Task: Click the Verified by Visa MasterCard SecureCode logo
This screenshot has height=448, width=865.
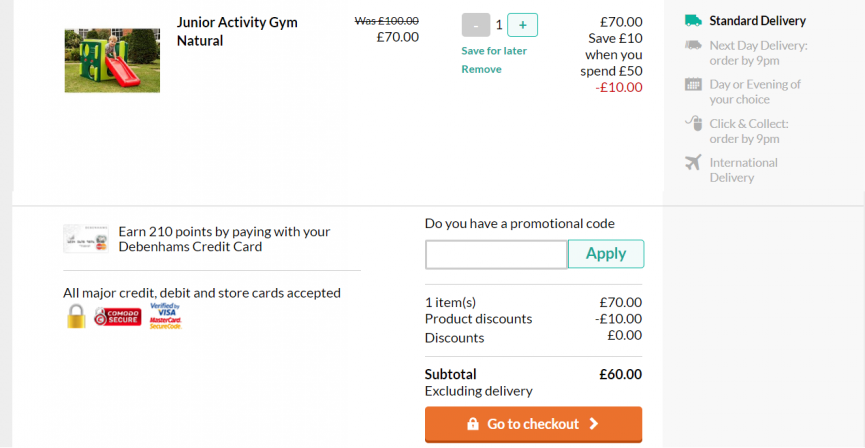Action: click(165, 316)
